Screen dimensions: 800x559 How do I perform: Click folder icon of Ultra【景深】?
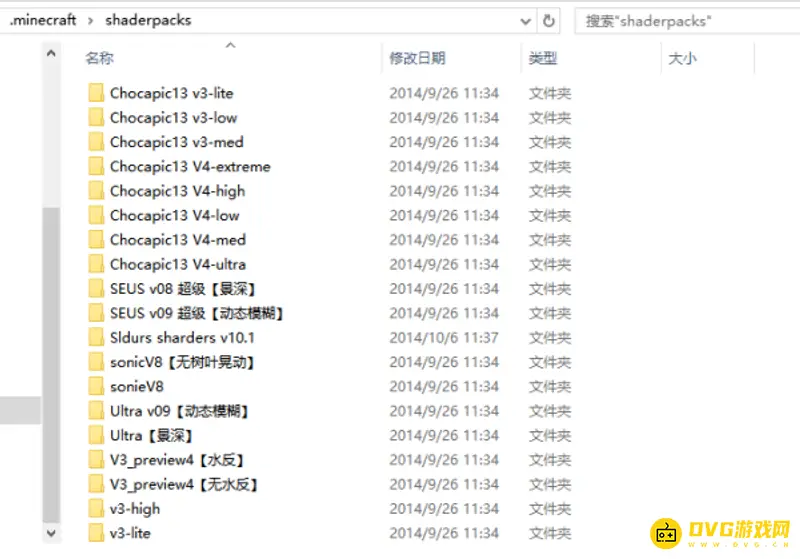click(96, 436)
